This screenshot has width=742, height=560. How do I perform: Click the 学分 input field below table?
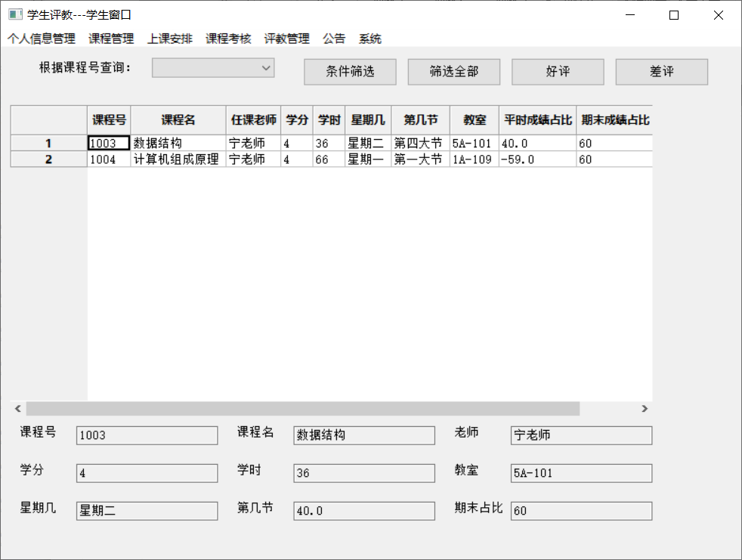[x=147, y=473]
